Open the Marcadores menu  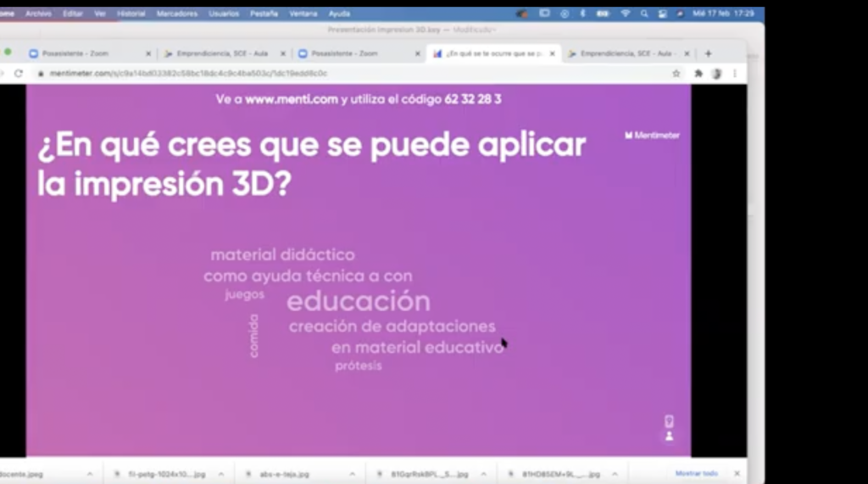(x=176, y=14)
